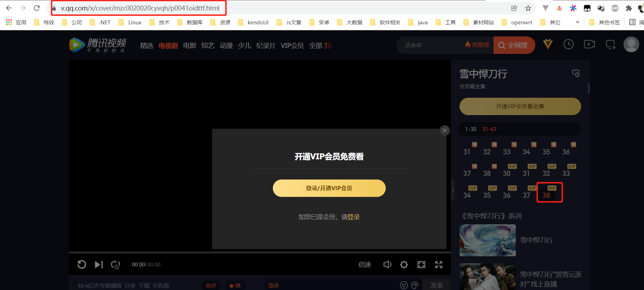Click the upload video camera icon
This screenshot has width=644, height=290.
[589, 45]
